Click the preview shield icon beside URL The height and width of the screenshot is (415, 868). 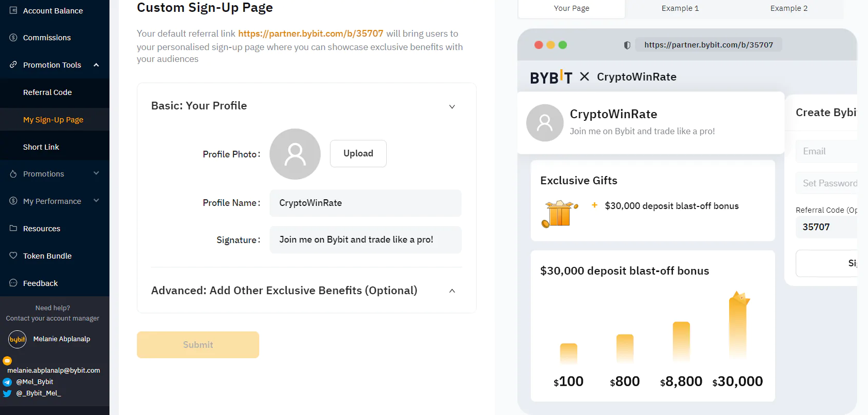tap(627, 45)
